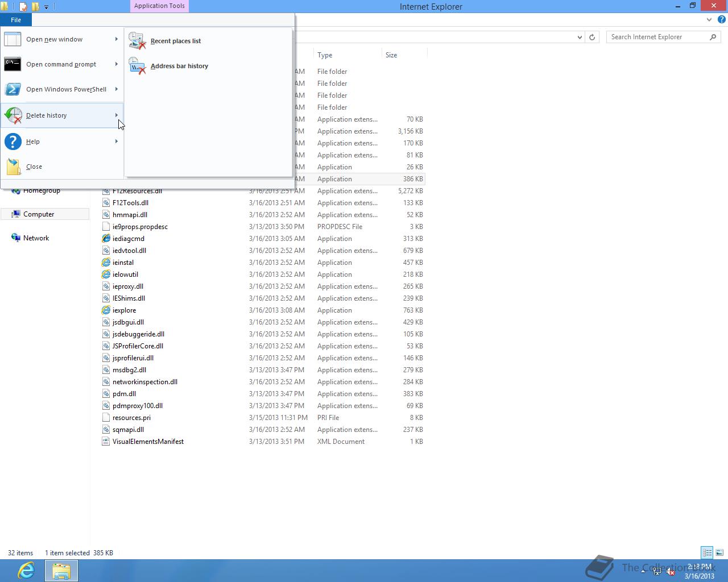Open Customize Quick Access Toolbar dropdown
Viewport: 728px width, 582px height.
(46, 7)
